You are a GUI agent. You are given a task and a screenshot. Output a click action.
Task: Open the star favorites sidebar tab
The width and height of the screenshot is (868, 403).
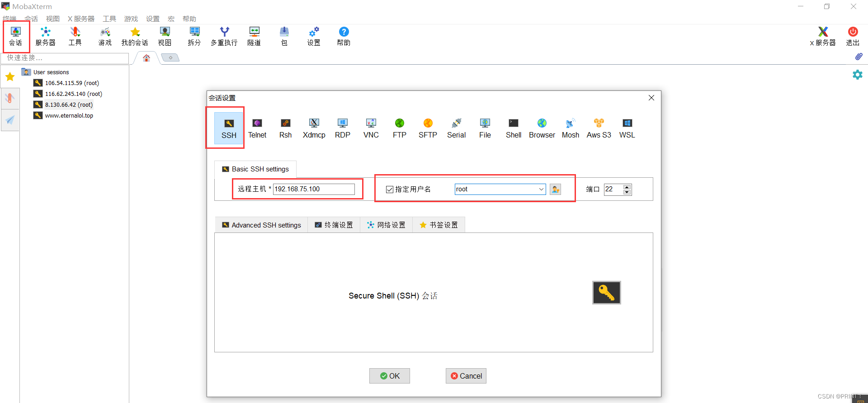pyautogui.click(x=10, y=76)
